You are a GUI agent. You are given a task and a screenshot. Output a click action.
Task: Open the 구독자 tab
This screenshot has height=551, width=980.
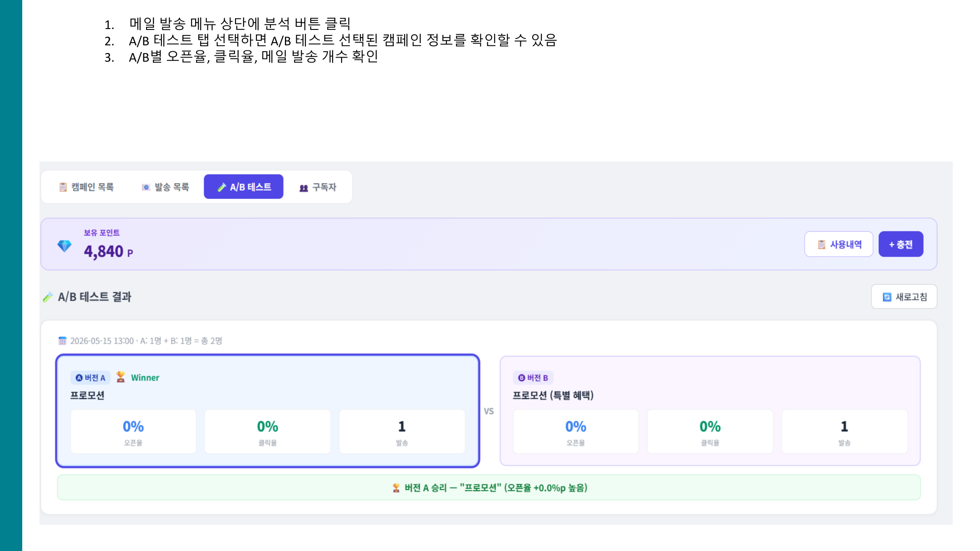[318, 187]
